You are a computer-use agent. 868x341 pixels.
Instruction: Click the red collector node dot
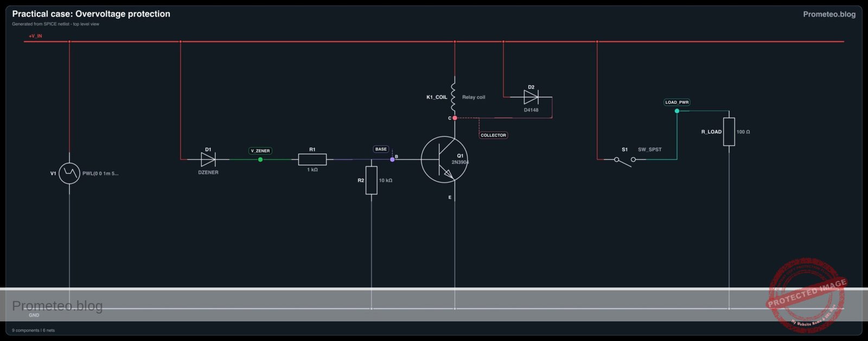(x=455, y=118)
